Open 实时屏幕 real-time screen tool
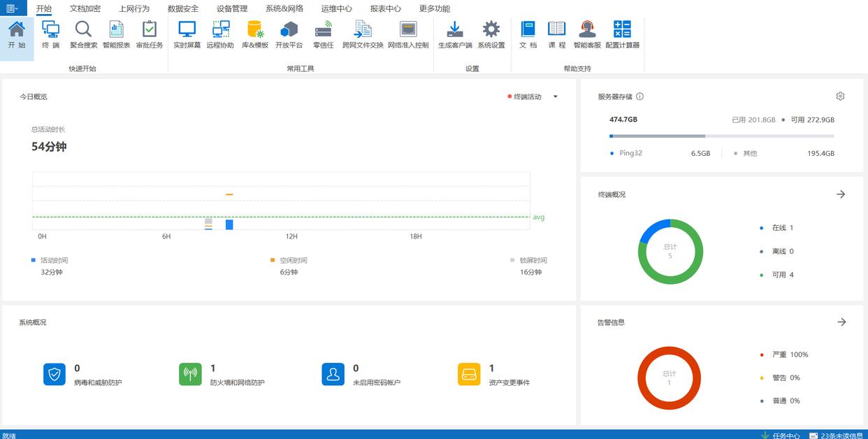The image size is (868, 439). (187, 35)
